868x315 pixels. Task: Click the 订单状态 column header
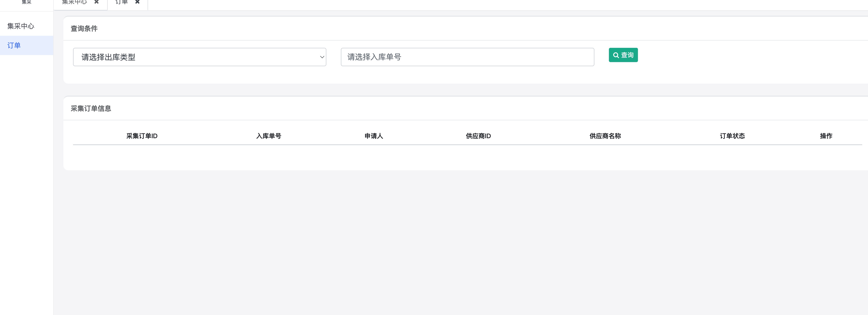[732, 136]
